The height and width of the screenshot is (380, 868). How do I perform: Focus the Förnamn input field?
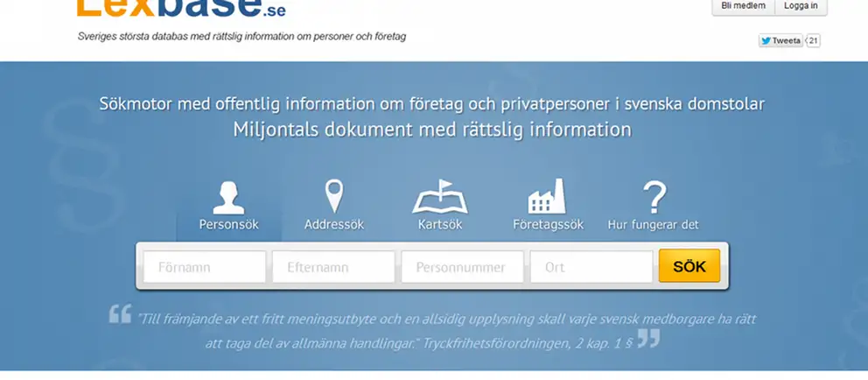(205, 267)
